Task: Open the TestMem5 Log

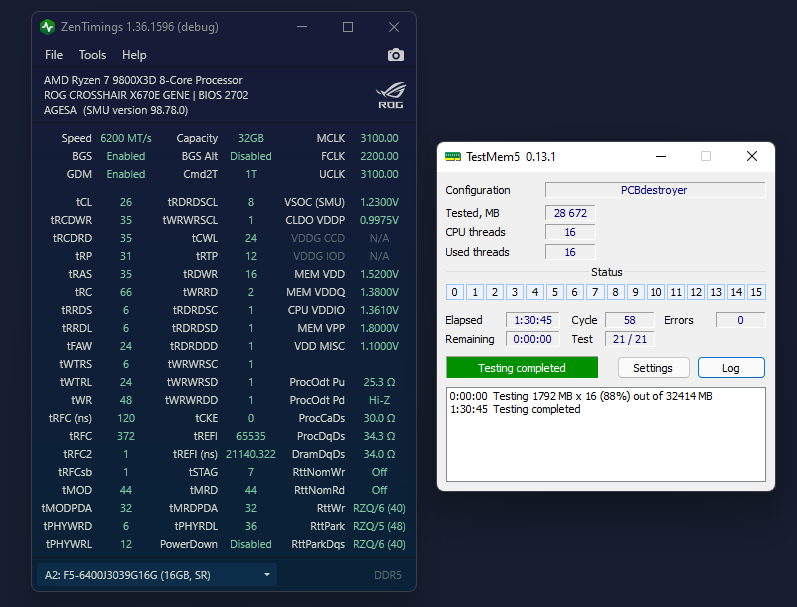Action: [x=730, y=368]
